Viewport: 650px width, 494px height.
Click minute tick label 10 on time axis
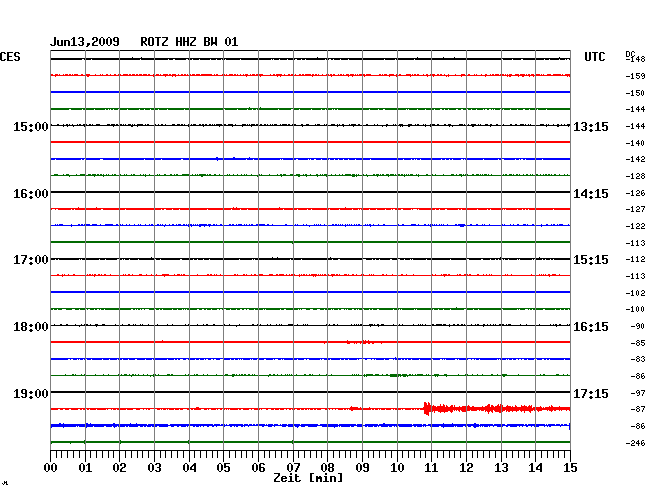[x=397, y=468]
